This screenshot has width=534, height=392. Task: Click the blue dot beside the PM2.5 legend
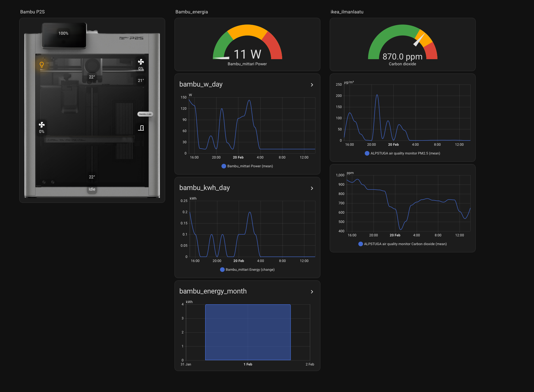point(367,153)
